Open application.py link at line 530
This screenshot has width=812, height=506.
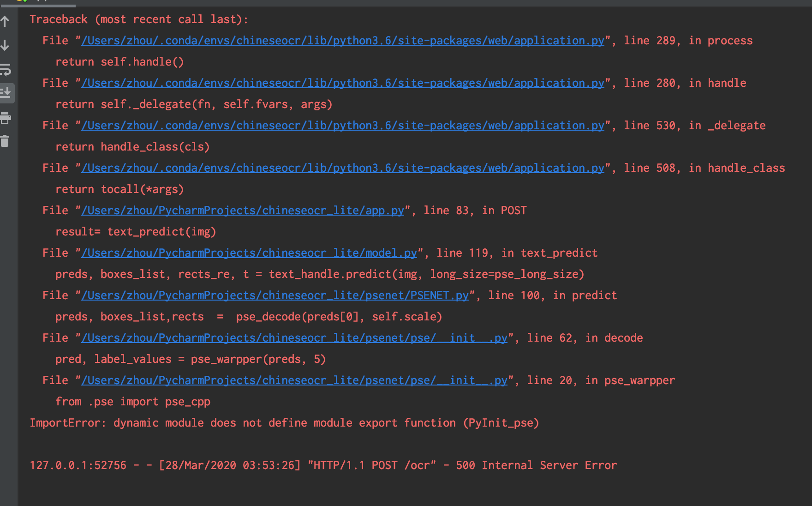[341, 125]
